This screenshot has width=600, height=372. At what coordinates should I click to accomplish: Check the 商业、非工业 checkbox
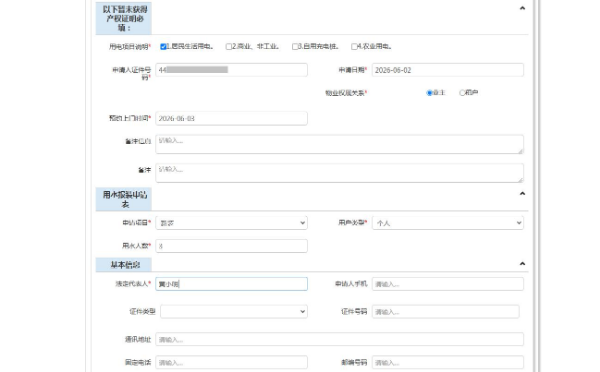228,47
